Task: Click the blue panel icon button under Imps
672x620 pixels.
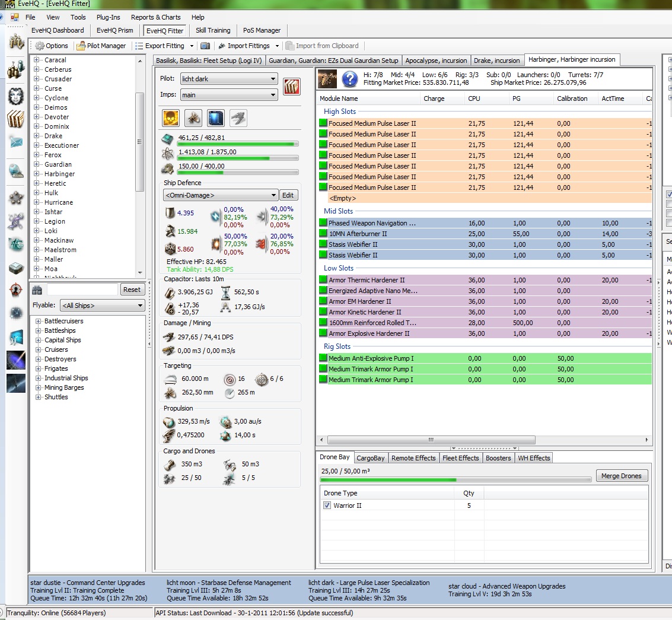Action: click(215, 118)
